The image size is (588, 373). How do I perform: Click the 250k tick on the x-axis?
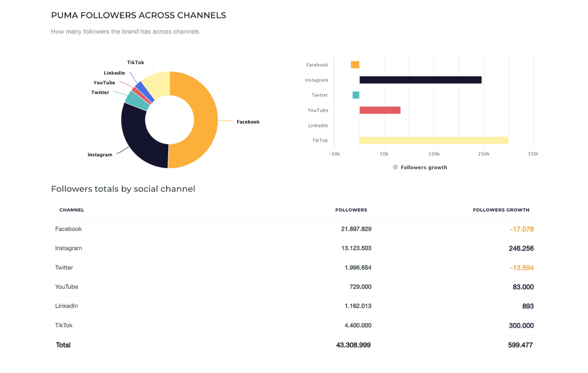[483, 153]
